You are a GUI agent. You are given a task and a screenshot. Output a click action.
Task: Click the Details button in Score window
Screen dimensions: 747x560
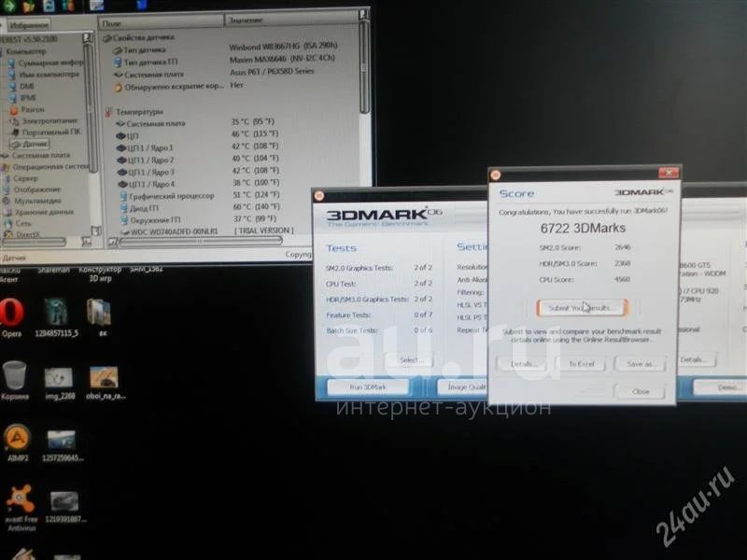point(523,364)
